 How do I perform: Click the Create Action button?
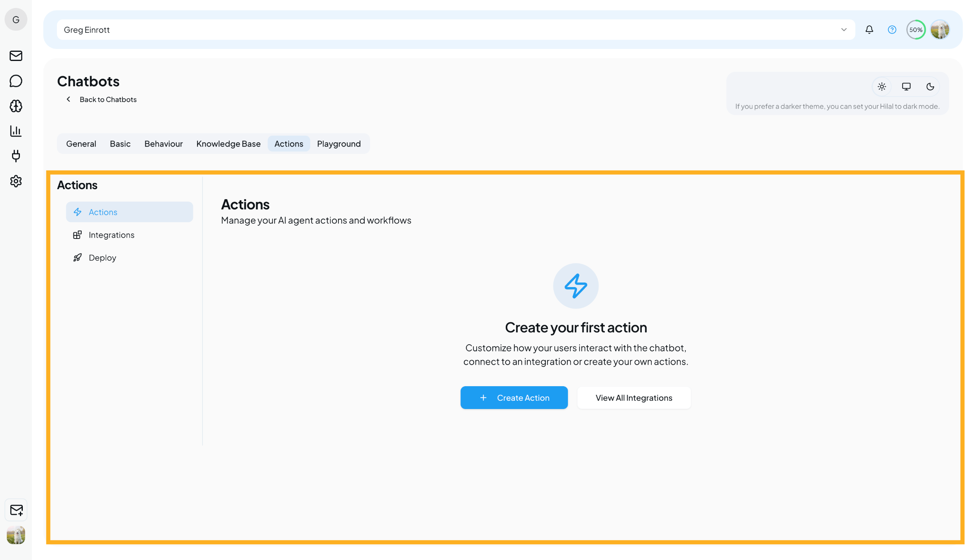[514, 397]
